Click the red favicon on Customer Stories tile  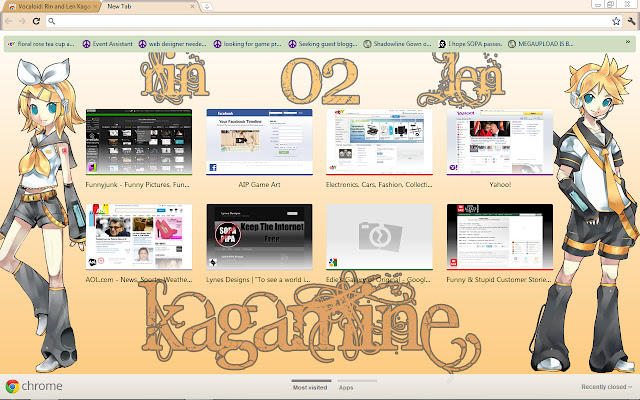tap(453, 262)
